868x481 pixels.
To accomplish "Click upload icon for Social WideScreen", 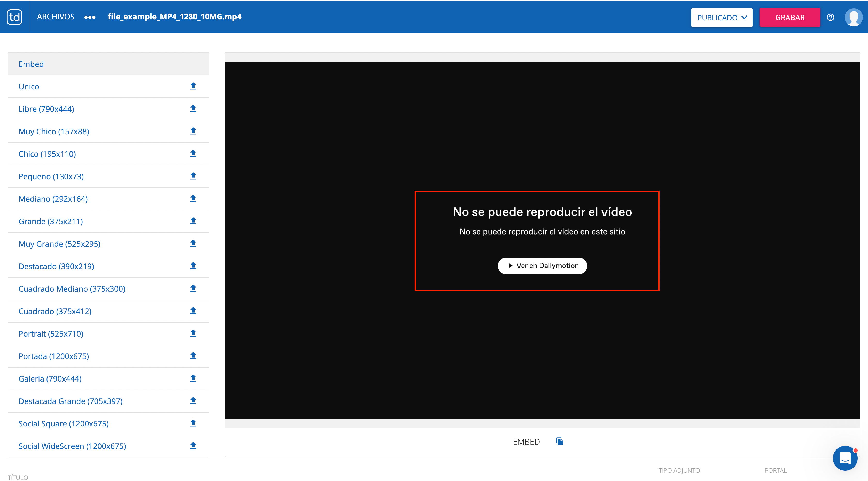I will pos(193,446).
